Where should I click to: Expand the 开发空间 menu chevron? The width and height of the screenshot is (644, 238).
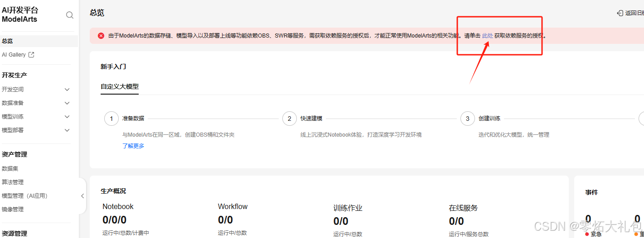[67, 90]
